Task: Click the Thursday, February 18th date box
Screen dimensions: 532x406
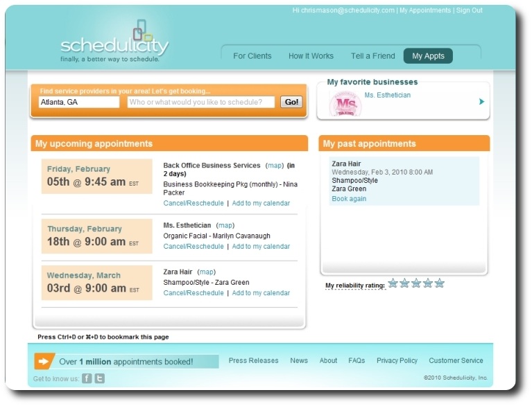Action: (x=96, y=236)
